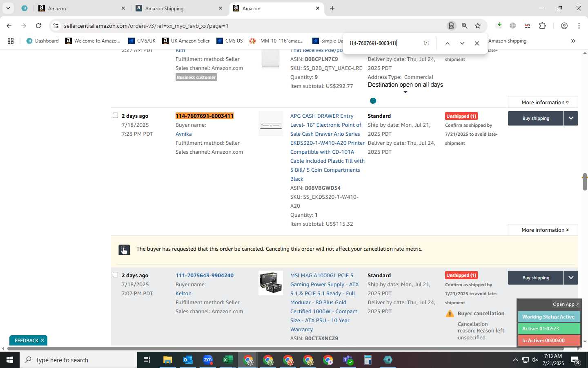
Task: Select the checkbox for order 111-7075643-9904240
Action: [115, 275]
